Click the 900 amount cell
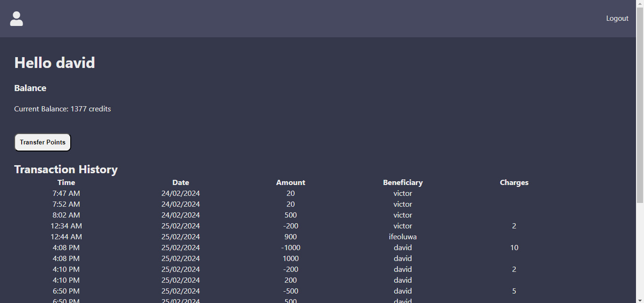The image size is (644, 303). 290,237
